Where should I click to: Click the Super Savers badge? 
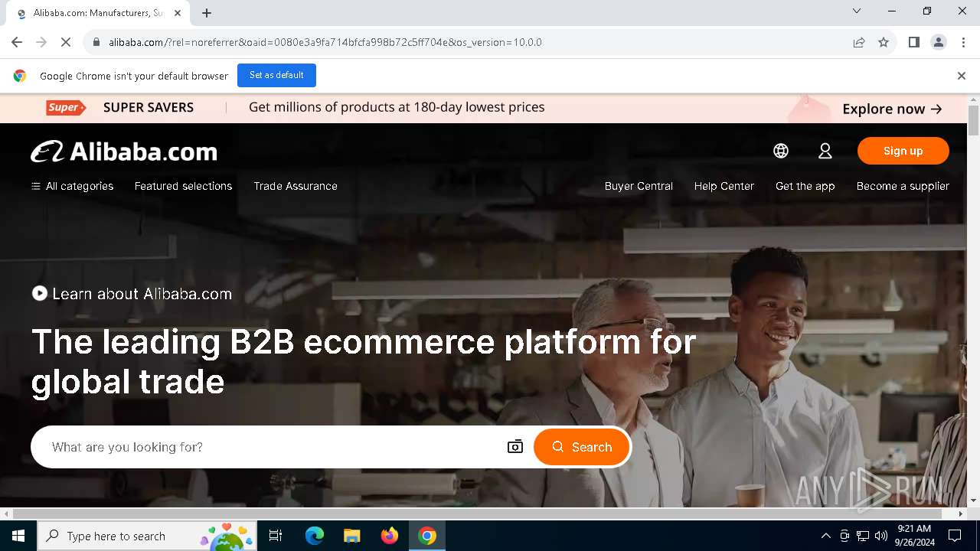(66, 108)
